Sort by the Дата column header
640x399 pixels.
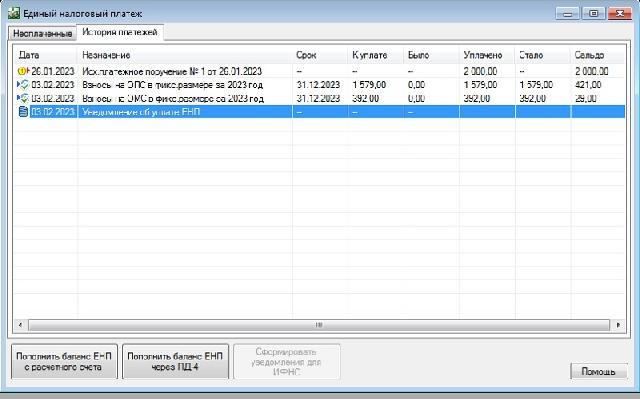pyautogui.click(x=46, y=55)
